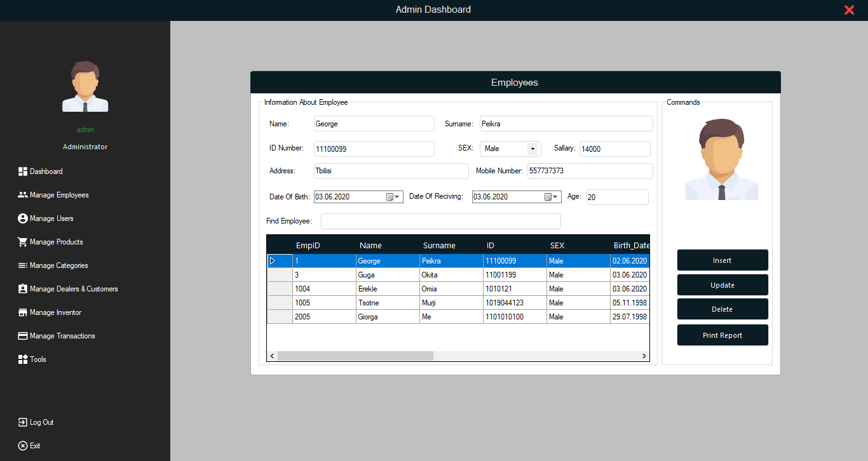Open the Manage Users account icon

[23, 218]
